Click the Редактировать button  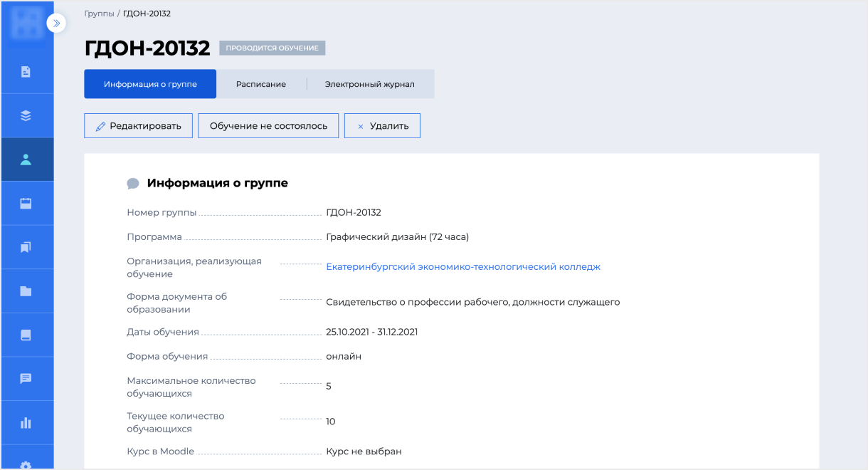tap(138, 126)
